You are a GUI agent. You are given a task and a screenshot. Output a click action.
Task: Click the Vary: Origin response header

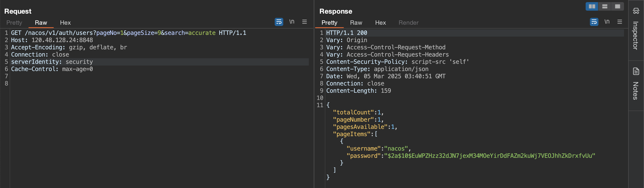coord(347,40)
